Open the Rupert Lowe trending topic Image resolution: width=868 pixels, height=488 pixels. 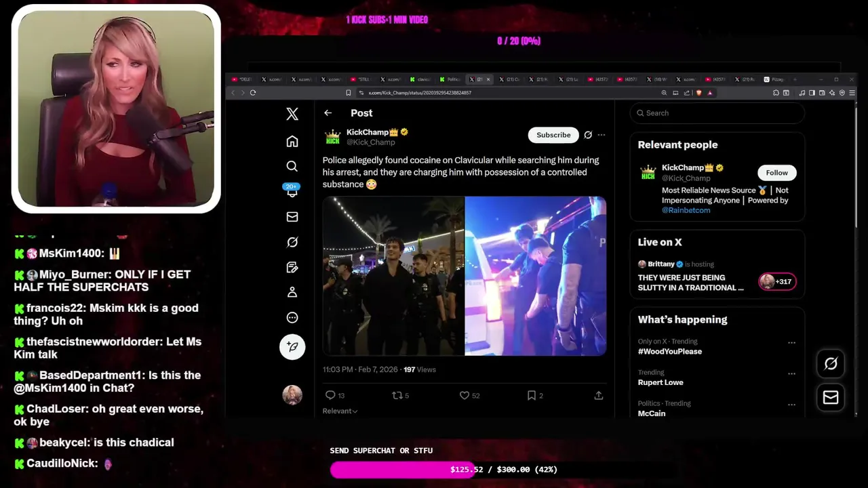click(x=660, y=382)
